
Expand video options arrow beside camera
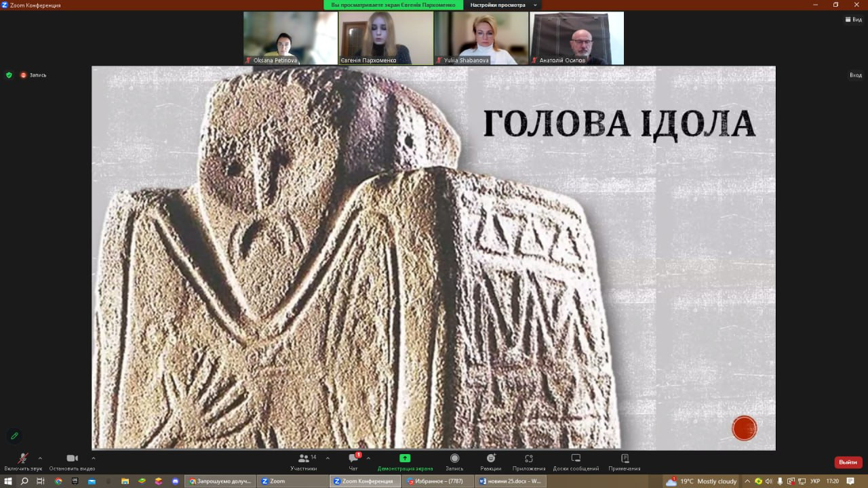(94, 458)
